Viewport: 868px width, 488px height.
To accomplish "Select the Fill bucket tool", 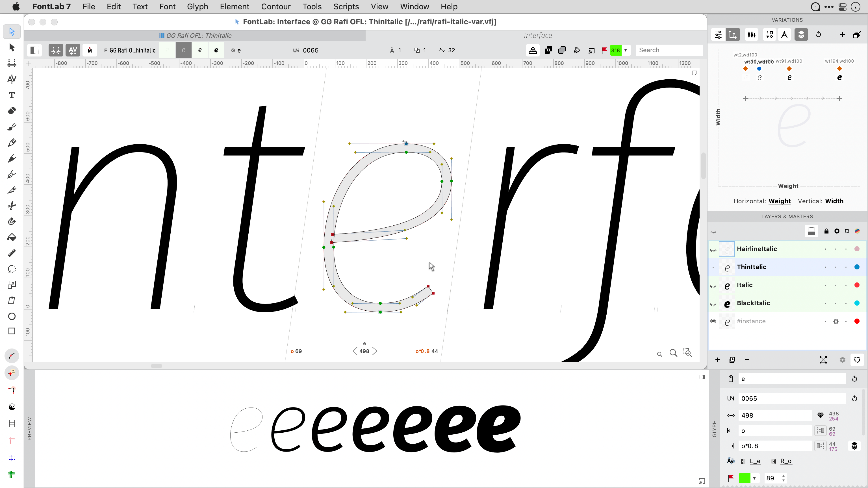I will [12, 238].
